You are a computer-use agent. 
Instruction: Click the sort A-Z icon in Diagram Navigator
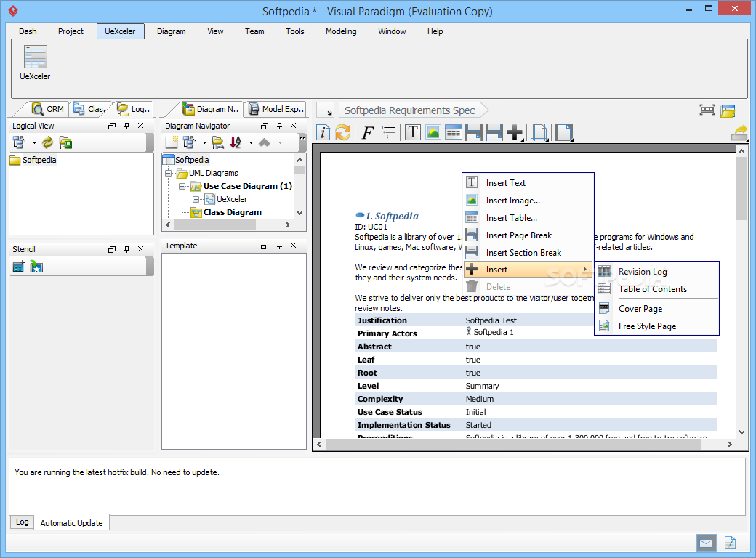click(236, 142)
